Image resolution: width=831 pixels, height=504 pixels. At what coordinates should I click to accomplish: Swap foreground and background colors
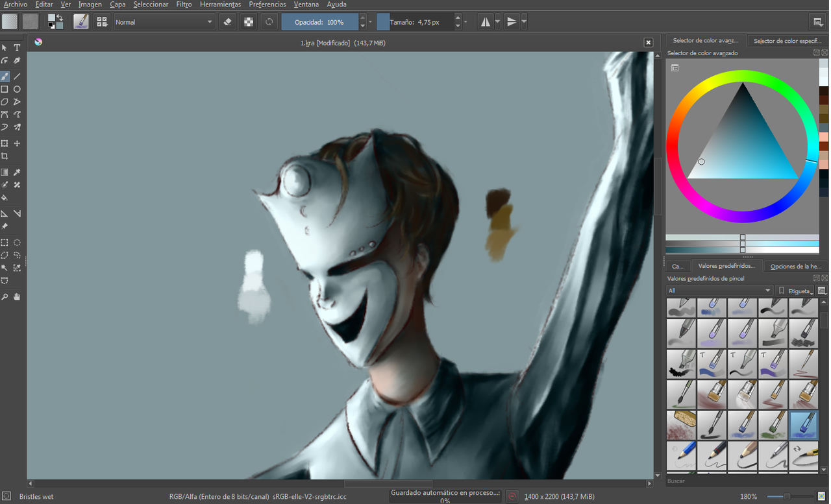coord(60,17)
